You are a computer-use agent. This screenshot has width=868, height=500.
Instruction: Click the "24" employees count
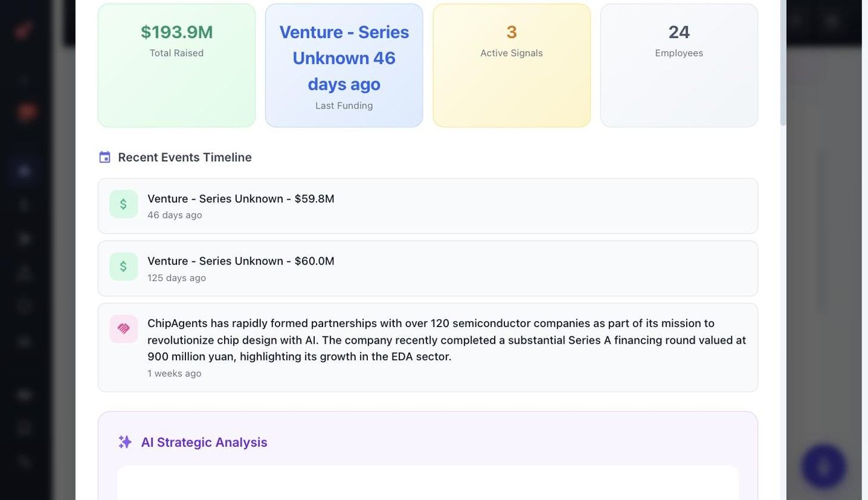click(679, 32)
